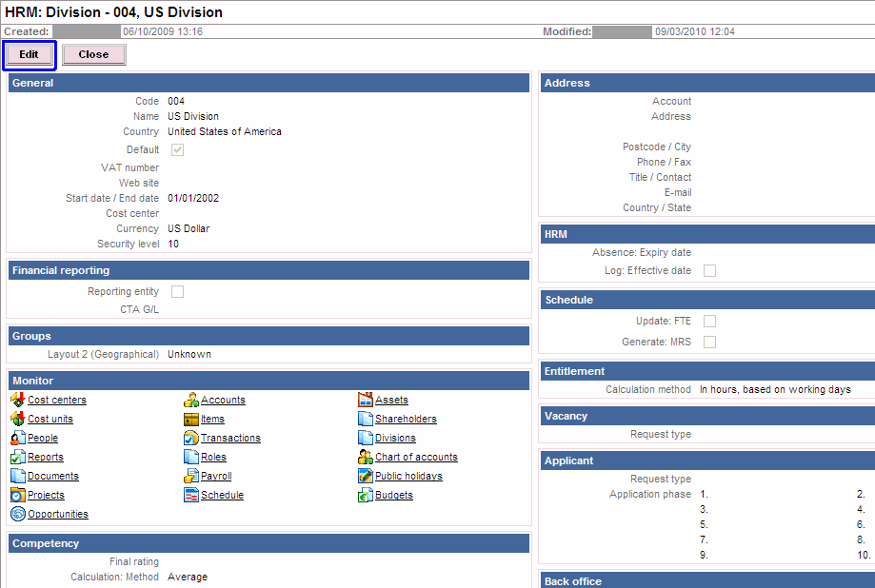Click the Transactions icon
Screen dimensions: 875x588
pyautogui.click(x=190, y=438)
